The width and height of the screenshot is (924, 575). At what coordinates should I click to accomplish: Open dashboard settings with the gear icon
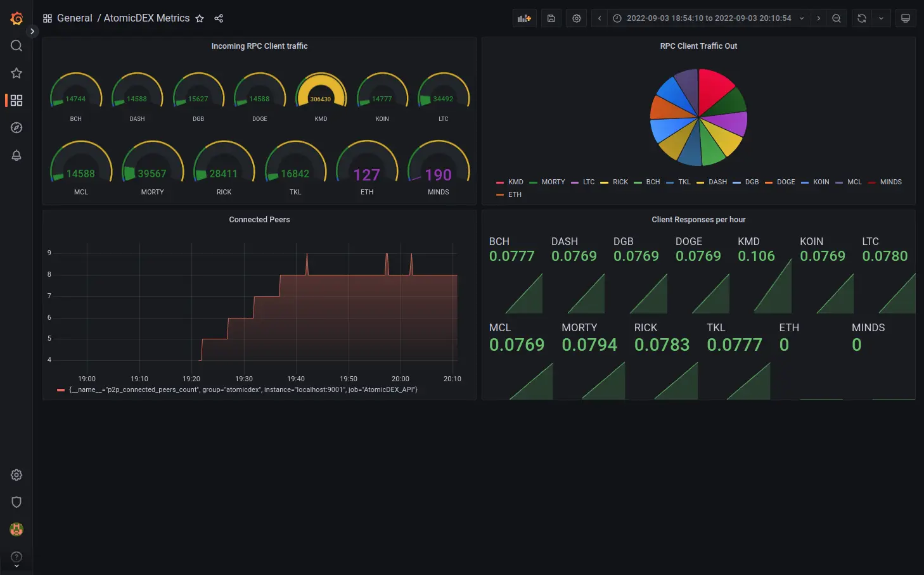[576, 18]
